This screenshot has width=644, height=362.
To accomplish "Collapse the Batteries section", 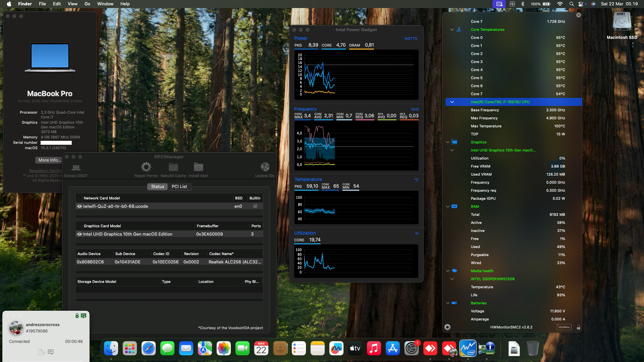I will coord(447,303).
